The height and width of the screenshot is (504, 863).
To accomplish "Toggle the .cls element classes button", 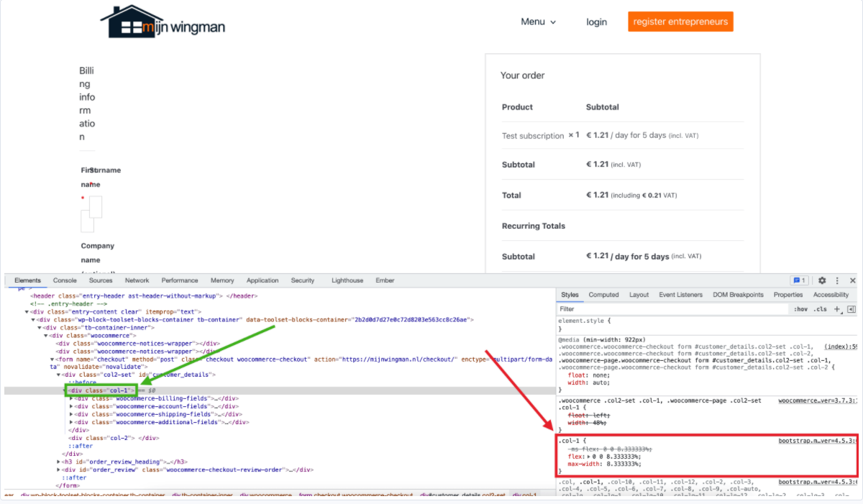I will coord(820,309).
